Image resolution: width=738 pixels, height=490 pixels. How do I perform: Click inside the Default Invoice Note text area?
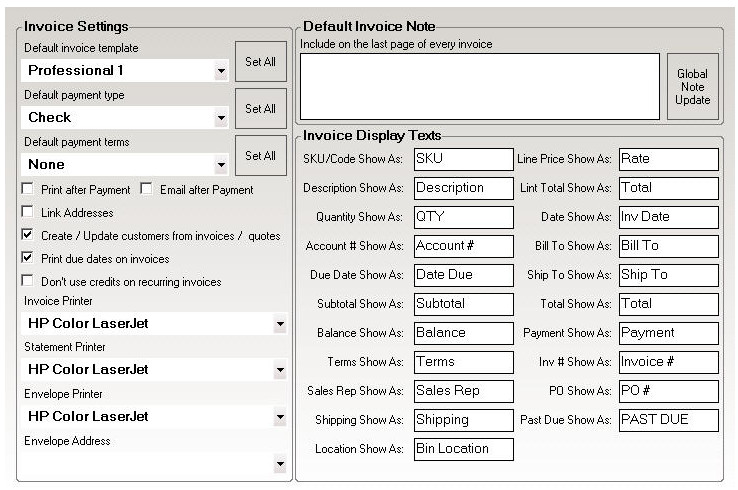tap(479, 86)
